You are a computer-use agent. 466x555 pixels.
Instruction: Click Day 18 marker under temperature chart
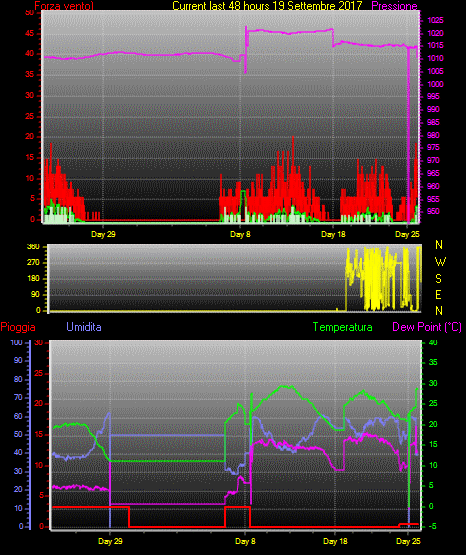point(335,541)
